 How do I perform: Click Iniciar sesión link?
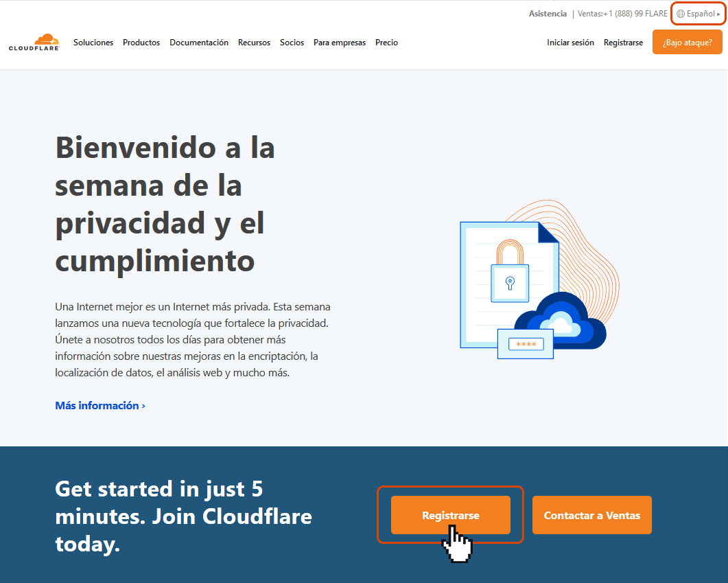pyautogui.click(x=570, y=43)
